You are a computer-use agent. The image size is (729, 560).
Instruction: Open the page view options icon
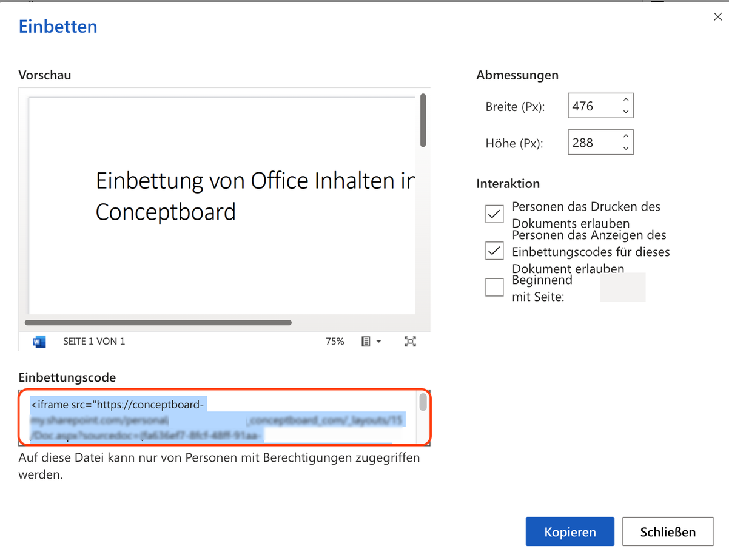point(371,342)
